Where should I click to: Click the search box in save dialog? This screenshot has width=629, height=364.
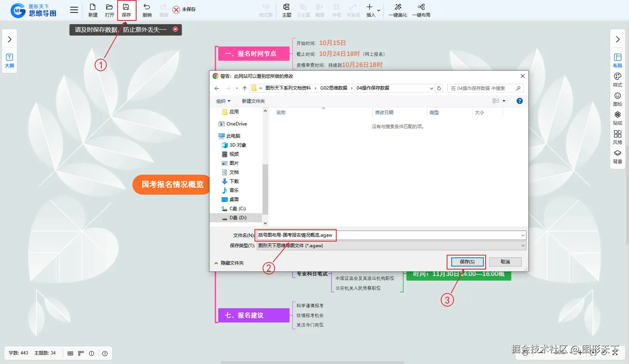click(x=485, y=88)
